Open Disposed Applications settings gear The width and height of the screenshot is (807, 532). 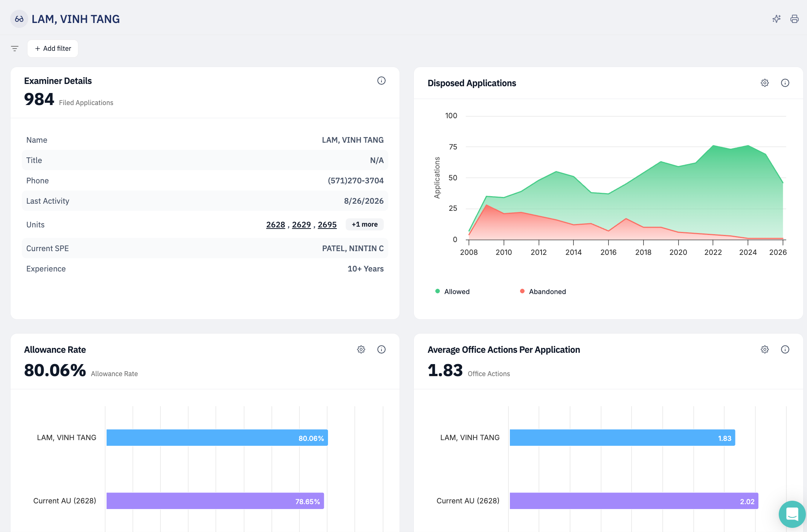pyautogui.click(x=765, y=83)
